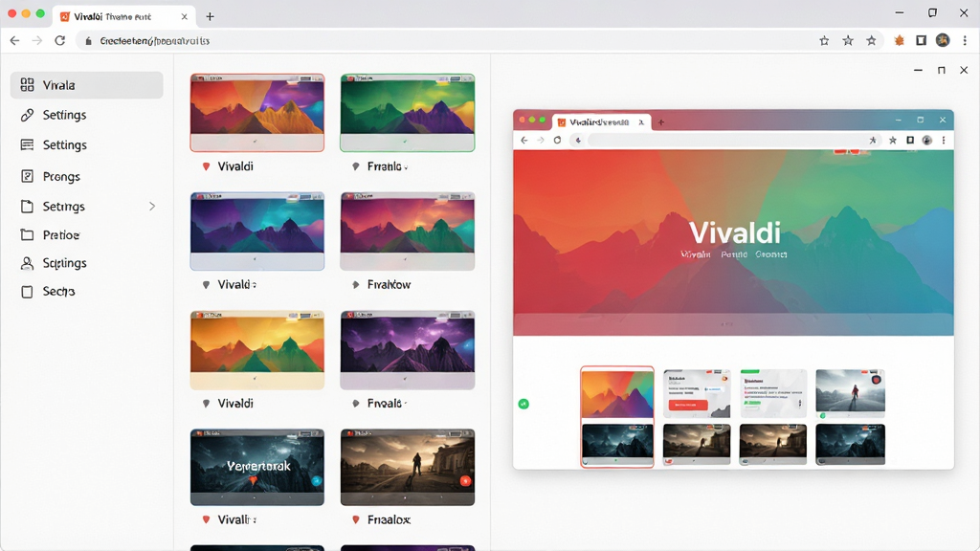Click the red round badge on the sepia grid thumbnail

[465, 480]
